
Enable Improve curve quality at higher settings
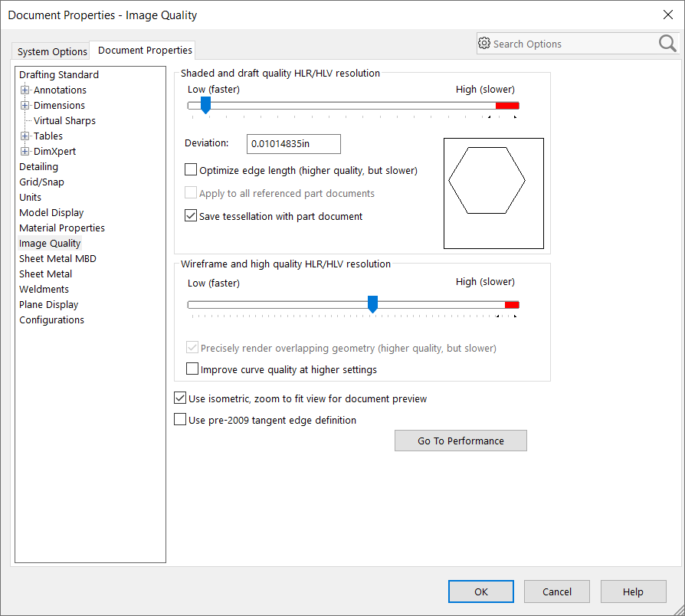point(192,369)
